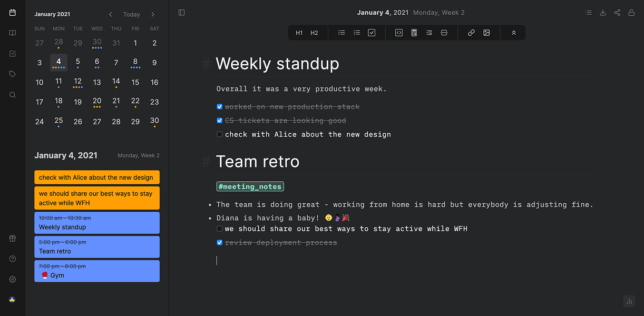Apply H2 heading format
The width and height of the screenshot is (644, 316).
[314, 33]
